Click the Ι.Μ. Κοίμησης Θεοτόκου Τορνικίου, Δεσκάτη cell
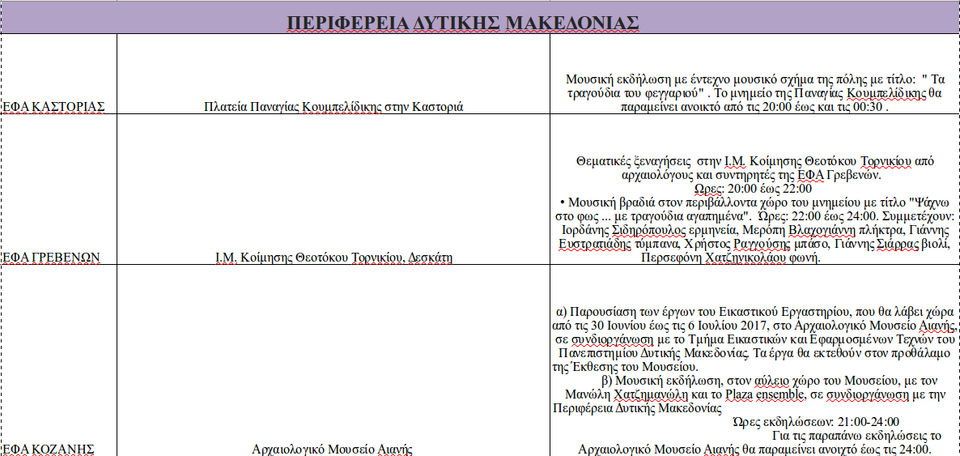 pos(333,257)
